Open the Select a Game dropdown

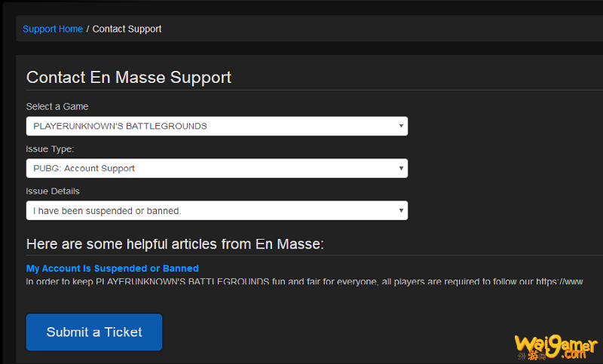pos(217,126)
